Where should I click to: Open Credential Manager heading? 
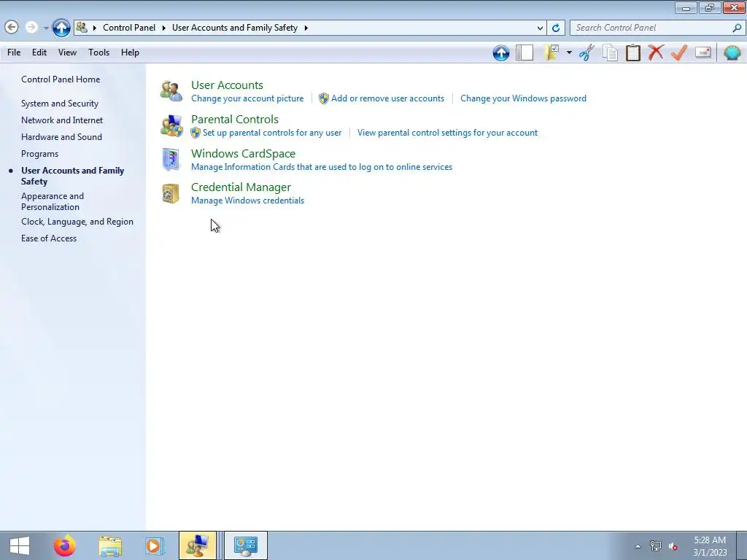click(x=241, y=187)
